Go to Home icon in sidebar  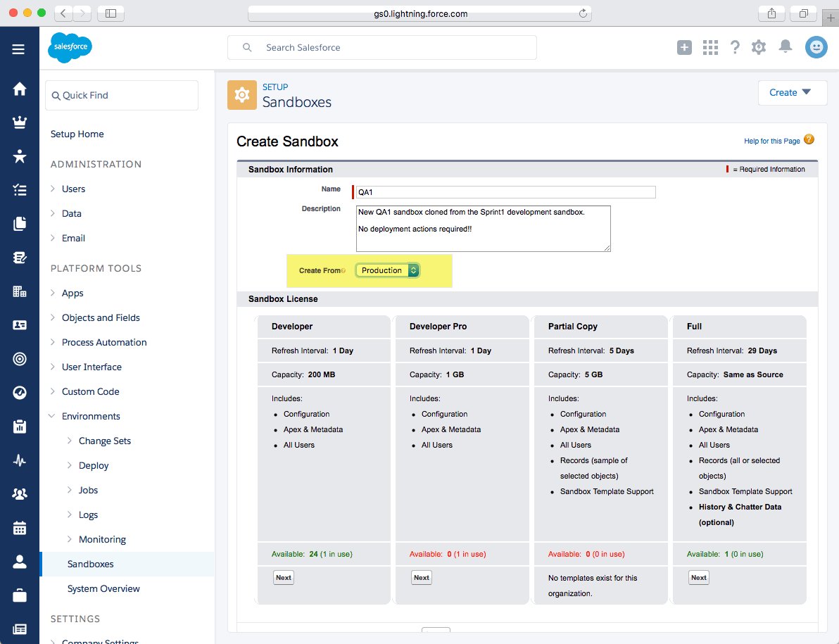(x=19, y=88)
